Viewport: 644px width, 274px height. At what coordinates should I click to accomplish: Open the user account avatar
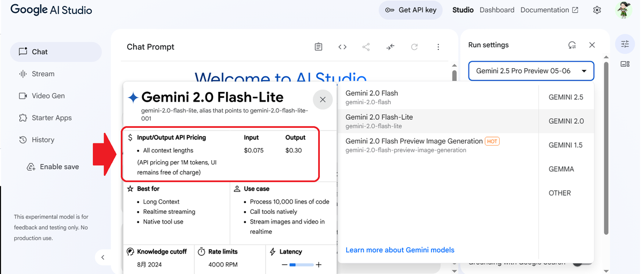click(624, 10)
